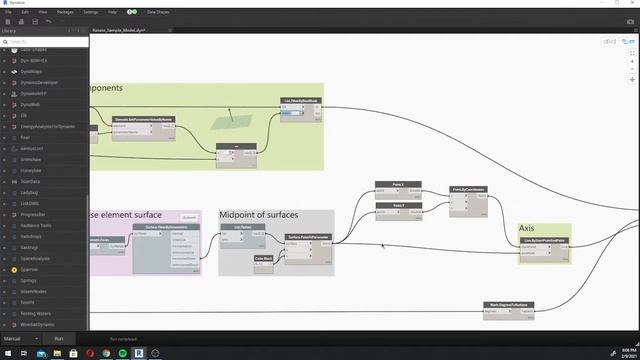Click the Sparrow package yellow icon
The width and height of the screenshot is (640, 360).
coord(14,270)
